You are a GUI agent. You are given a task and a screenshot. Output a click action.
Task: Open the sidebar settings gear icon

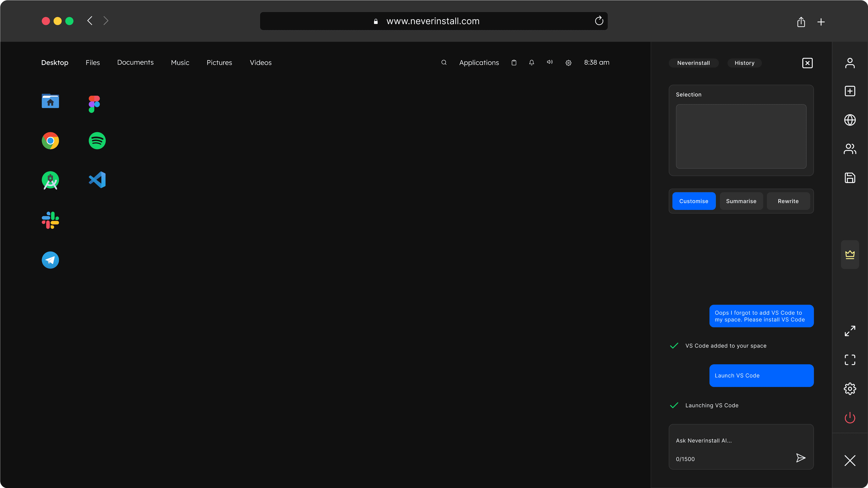850,389
